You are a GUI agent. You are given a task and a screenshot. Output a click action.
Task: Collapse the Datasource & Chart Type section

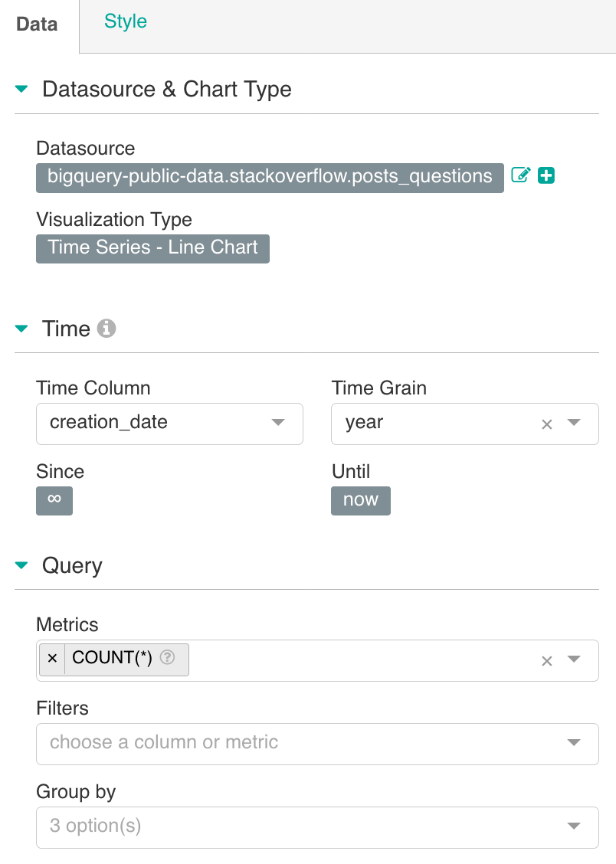pyautogui.click(x=22, y=90)
